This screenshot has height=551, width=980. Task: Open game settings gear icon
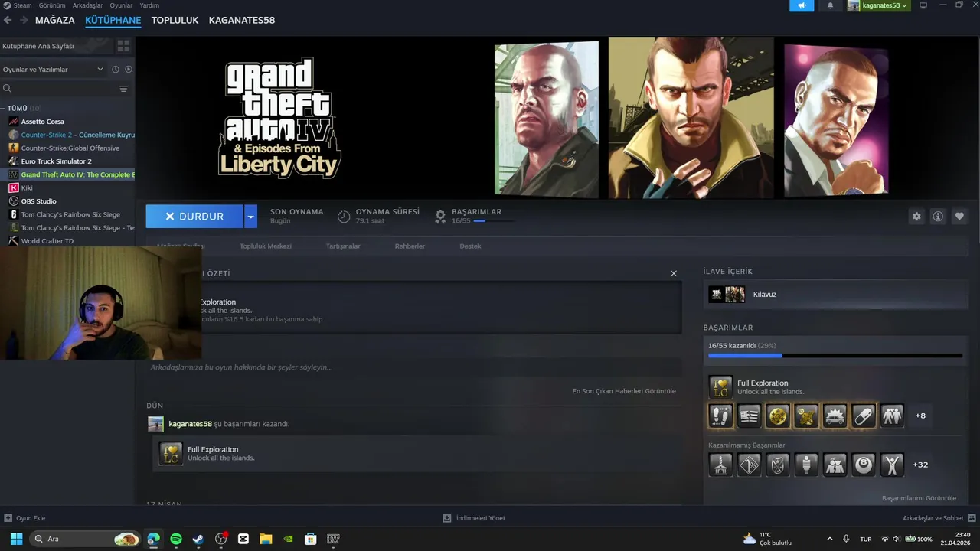tap(916, 217)
